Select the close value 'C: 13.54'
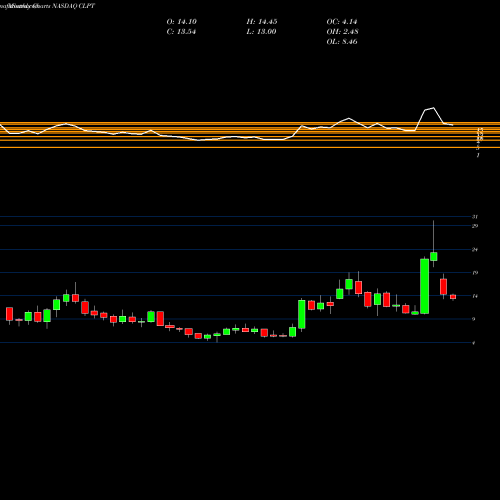Viewport: 500px width, 500px height. tap(181, 32)
